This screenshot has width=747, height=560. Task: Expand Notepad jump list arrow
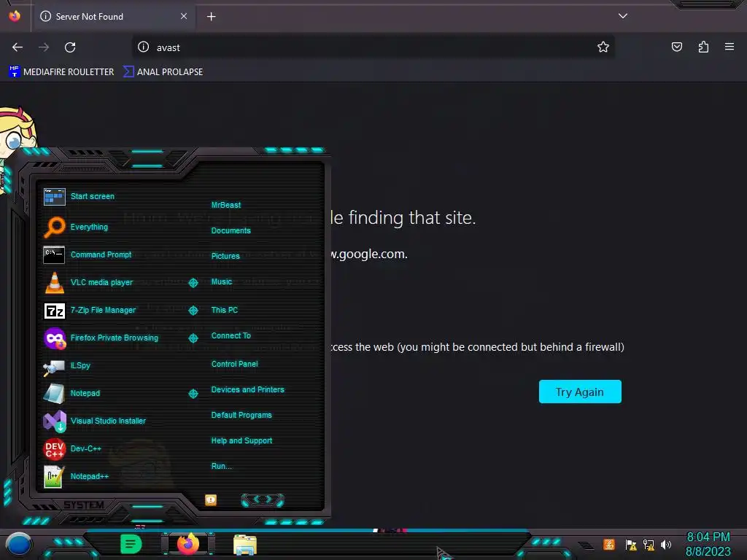pos(193,393)
